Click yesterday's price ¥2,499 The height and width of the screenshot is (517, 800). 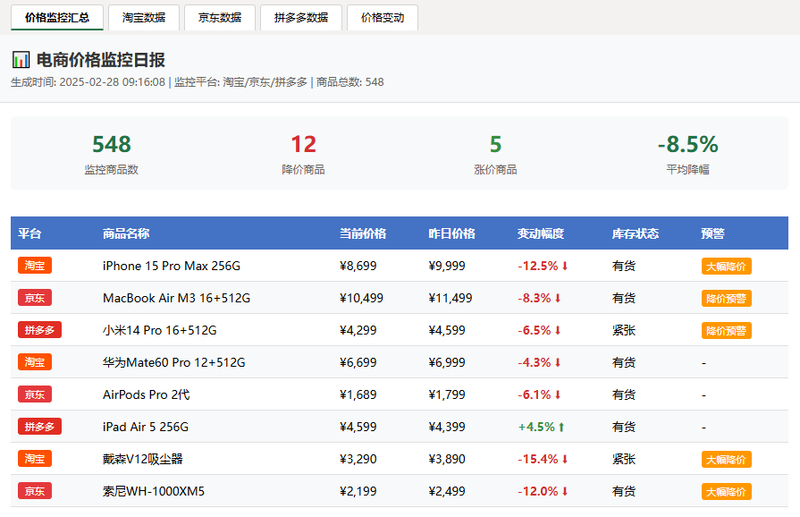tap(447, 491)
